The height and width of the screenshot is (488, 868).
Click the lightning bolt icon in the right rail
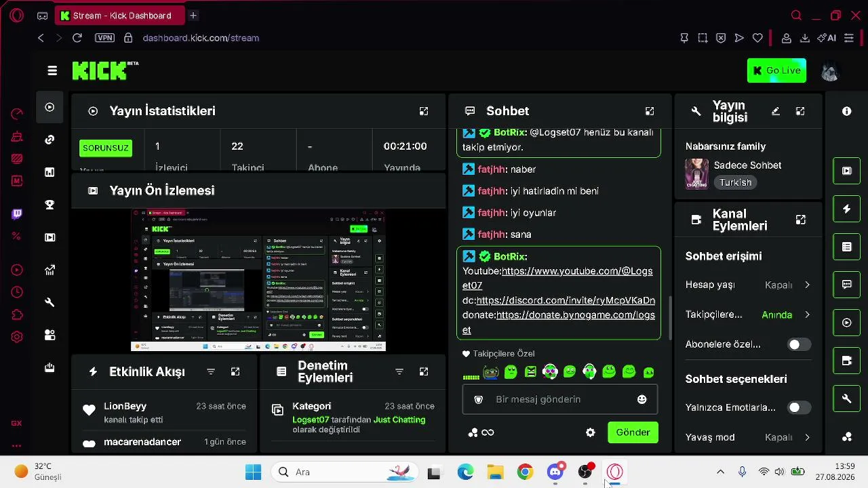point(846,209)
